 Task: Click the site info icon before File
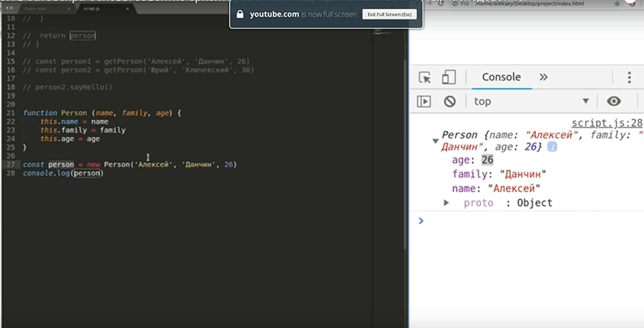point(454,4)
